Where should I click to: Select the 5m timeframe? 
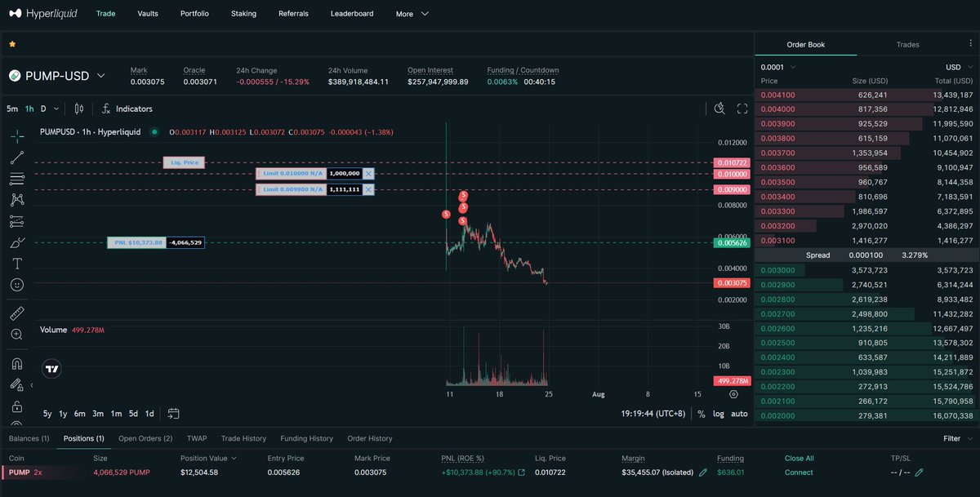click(12, 109)
